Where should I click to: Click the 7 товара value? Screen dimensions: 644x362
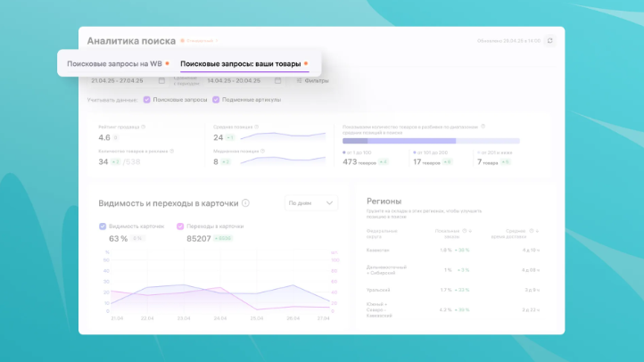(x=488, y=162)
